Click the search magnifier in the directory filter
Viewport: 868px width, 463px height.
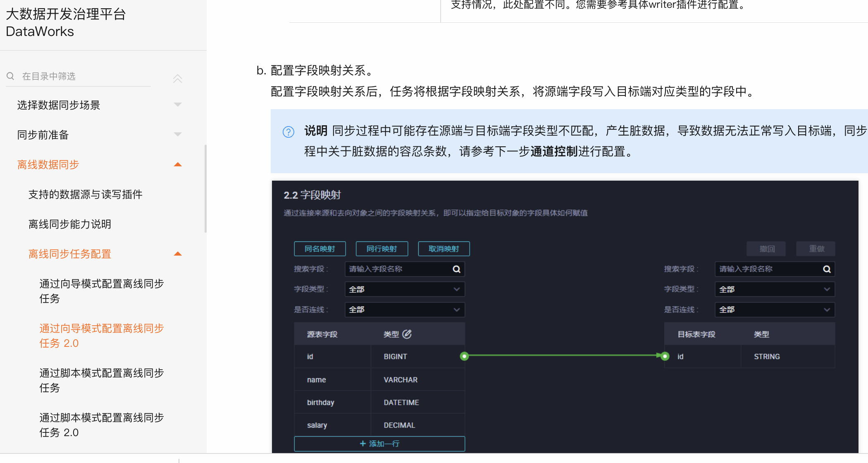tap(10, 76)
